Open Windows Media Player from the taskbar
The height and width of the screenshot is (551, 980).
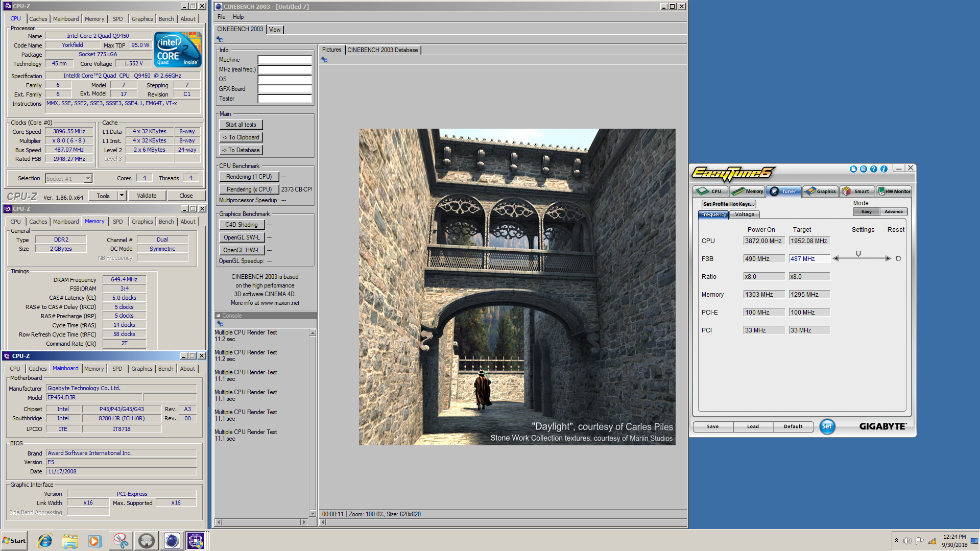(95, 541)
